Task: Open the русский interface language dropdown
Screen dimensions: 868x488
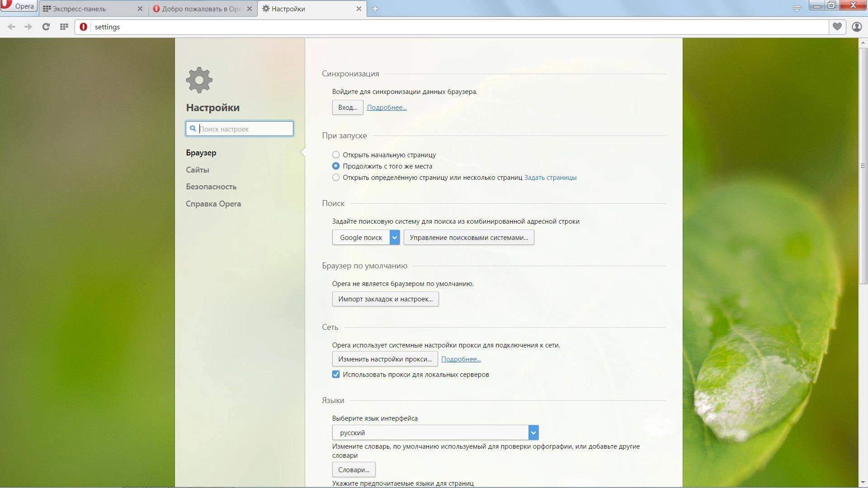Action: tap(435, 432)
